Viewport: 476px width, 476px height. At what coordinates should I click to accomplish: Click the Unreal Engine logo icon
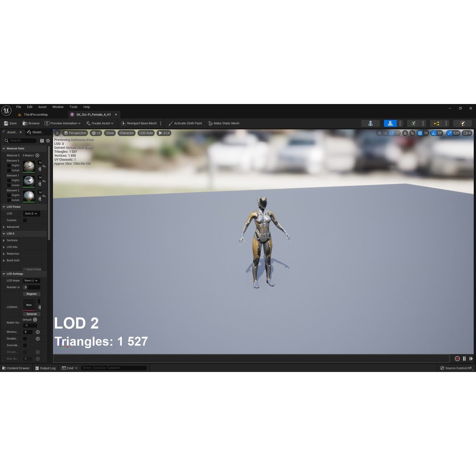(x=6, y=111)
